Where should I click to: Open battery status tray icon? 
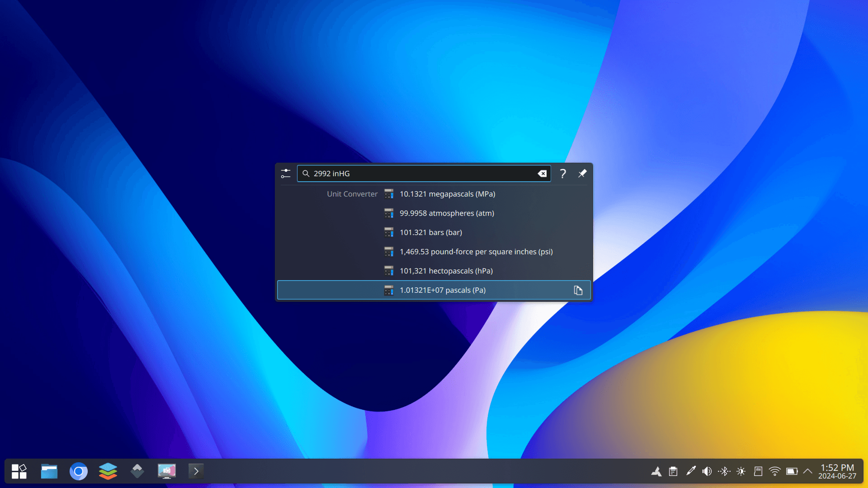tap(792, 471)
